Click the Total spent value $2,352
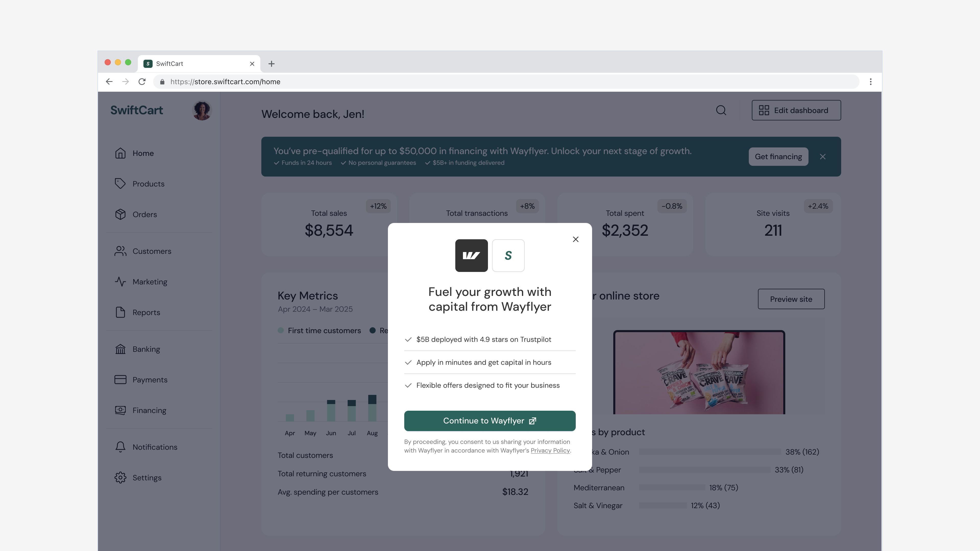This screenshot has width=980, height=551. pyautogui.click(x=625, y=230)
